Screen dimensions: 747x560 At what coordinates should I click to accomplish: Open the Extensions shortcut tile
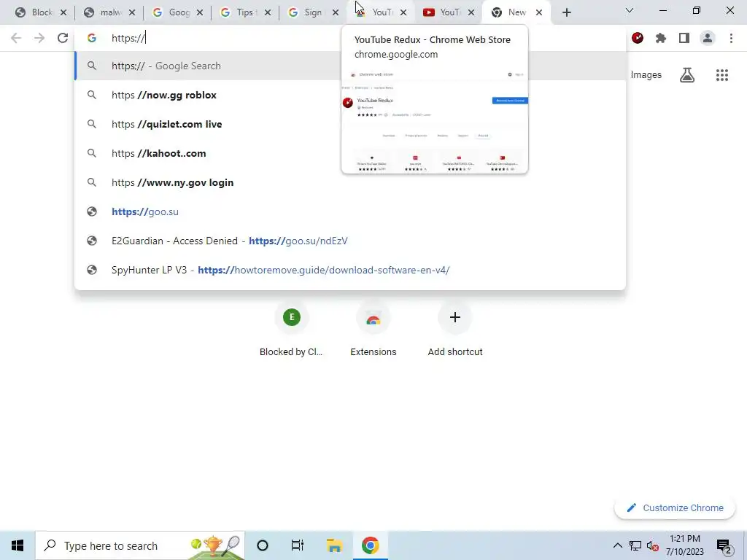(x=373, y=331)
